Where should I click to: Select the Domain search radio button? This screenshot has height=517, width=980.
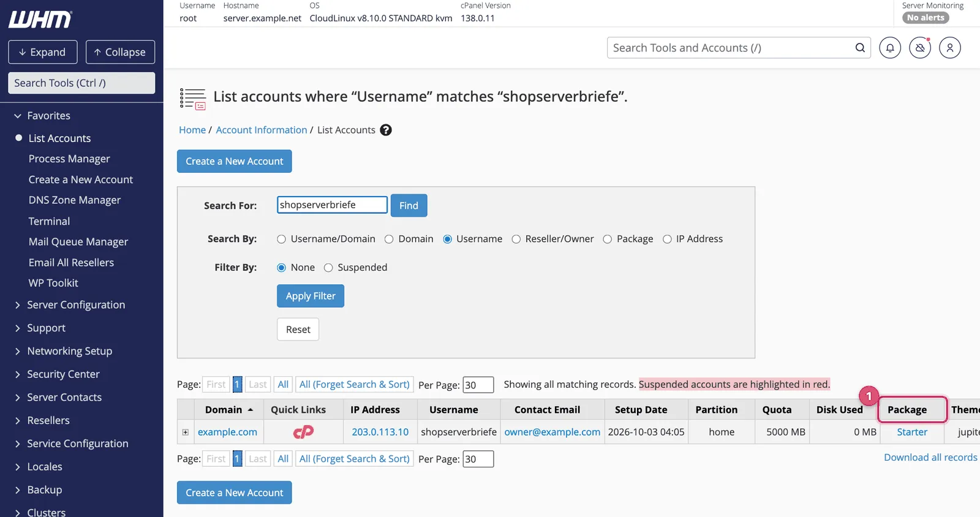point(389,240)
